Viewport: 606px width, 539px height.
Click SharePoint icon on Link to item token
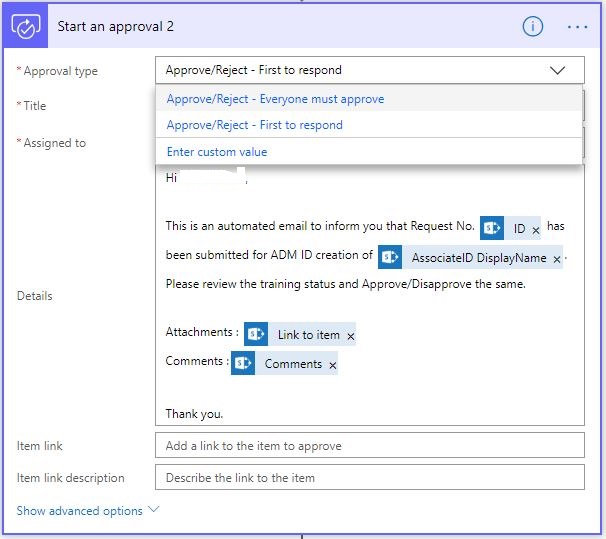257,334
